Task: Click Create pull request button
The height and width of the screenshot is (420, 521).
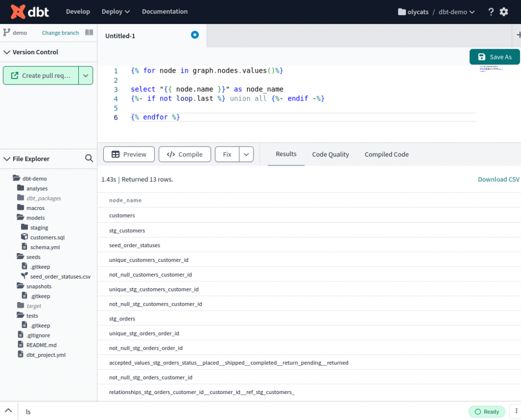Action: click(41, 76)
